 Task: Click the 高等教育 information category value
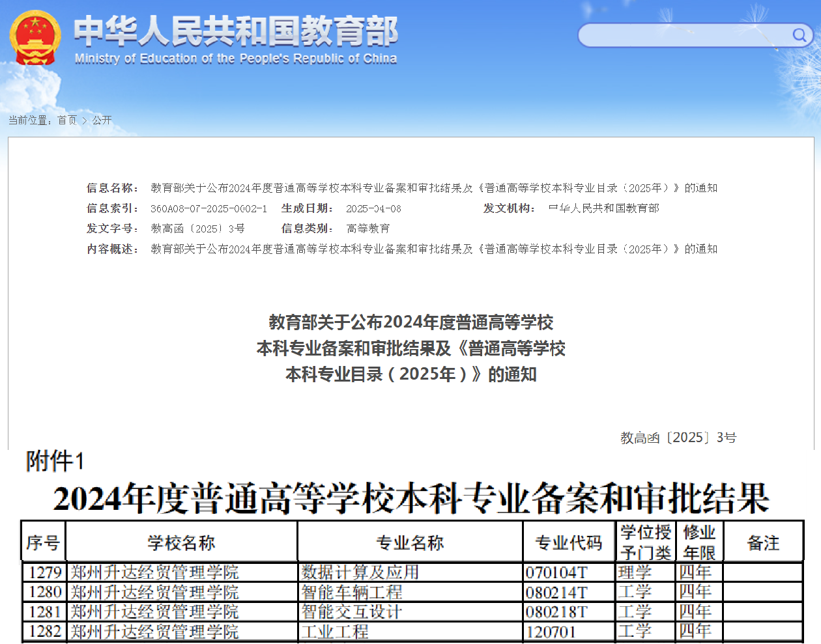click(x=368, y=229)
